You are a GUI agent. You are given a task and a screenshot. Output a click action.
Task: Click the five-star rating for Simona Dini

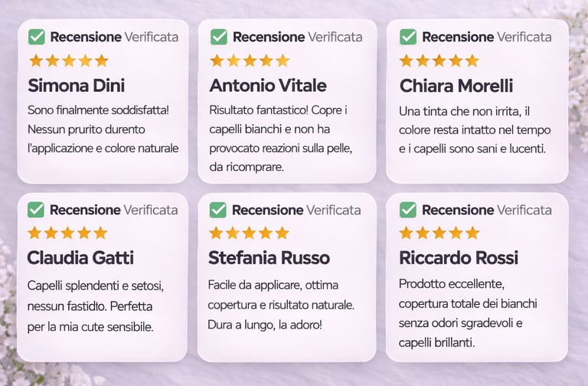coord(68,61)
